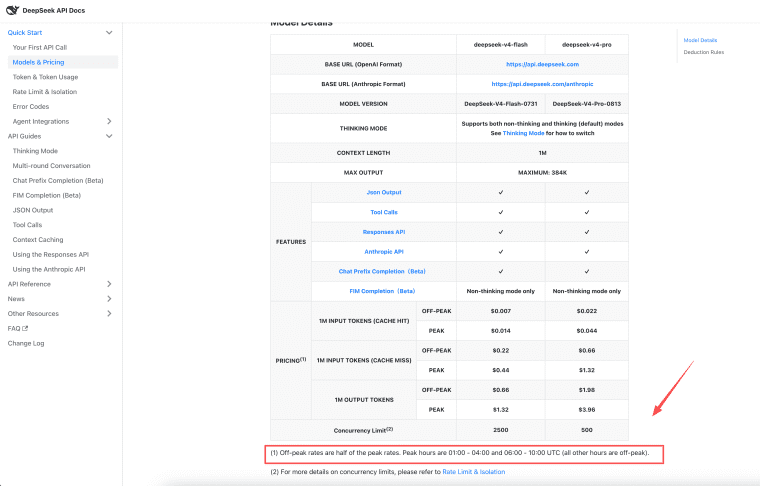
Task: Open Your First API Call page
Action: click(x=40, y=47)
